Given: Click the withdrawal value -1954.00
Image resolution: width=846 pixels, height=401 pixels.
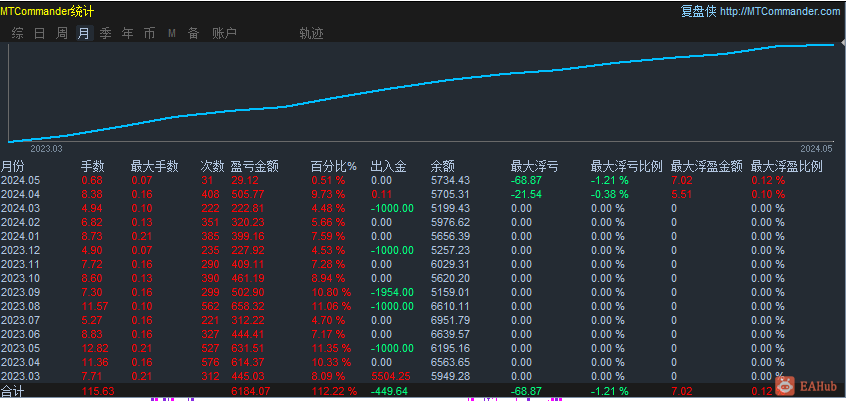Looking at the screenshot, I should [x=392, y=293].
